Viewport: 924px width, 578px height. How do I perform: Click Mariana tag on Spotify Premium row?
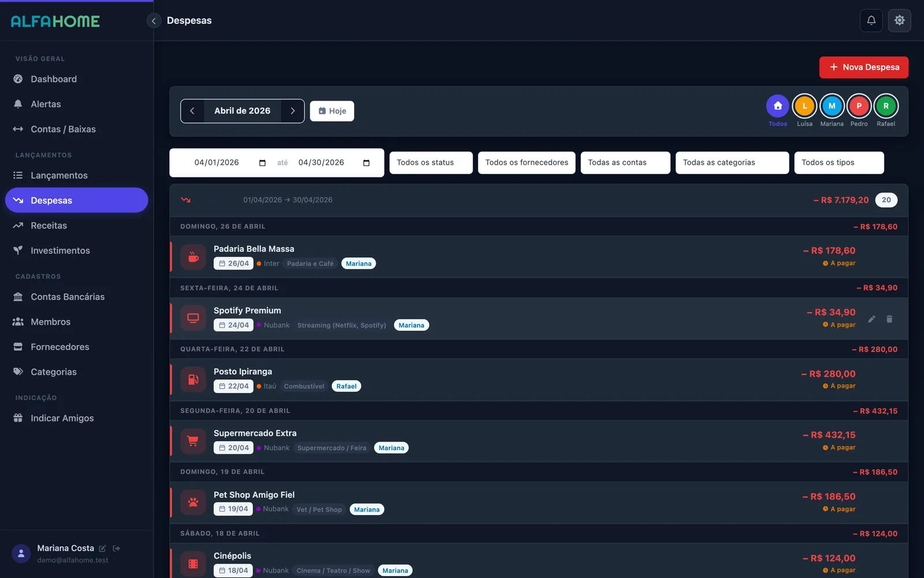point(411,325)
